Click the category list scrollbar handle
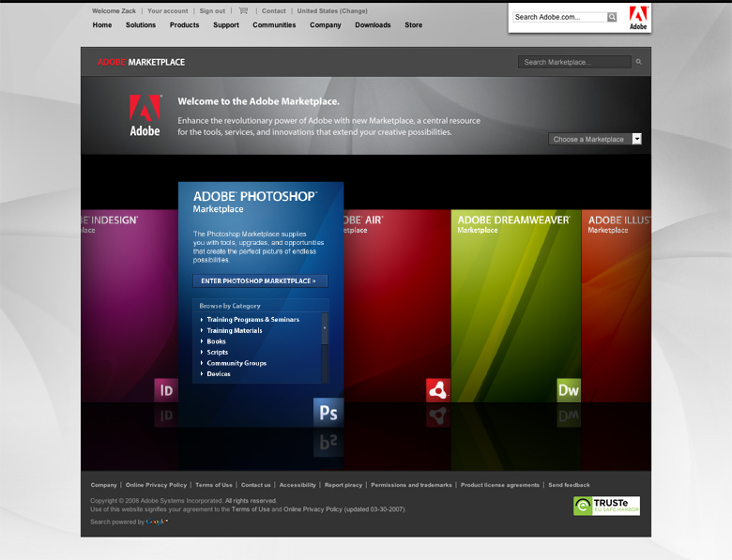This screenshot has height=560, width=732. click(325, 328)
